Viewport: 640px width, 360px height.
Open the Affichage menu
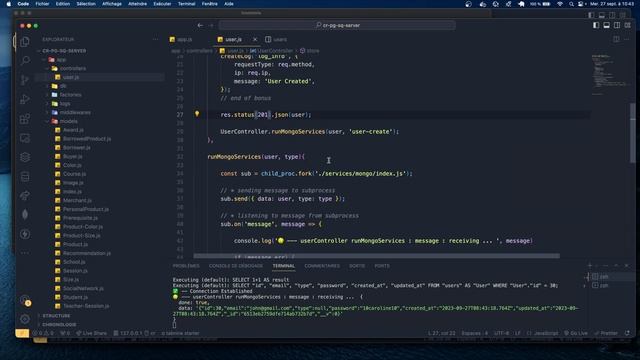(112, 4)
